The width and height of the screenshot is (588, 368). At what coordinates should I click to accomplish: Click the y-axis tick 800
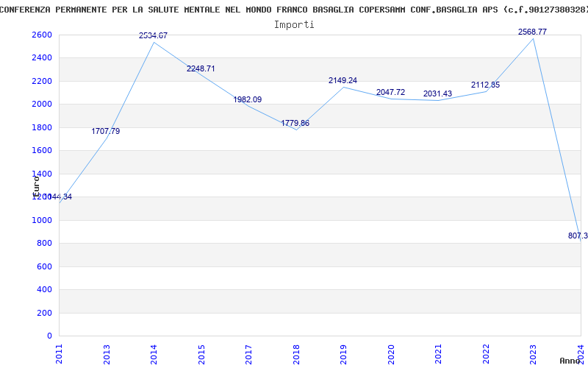click(x=44, y=244)
